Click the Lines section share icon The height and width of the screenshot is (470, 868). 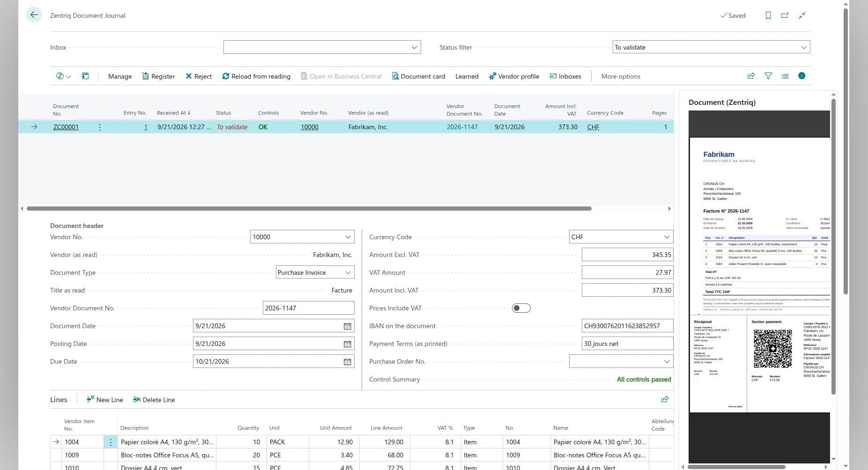point(665,399)
